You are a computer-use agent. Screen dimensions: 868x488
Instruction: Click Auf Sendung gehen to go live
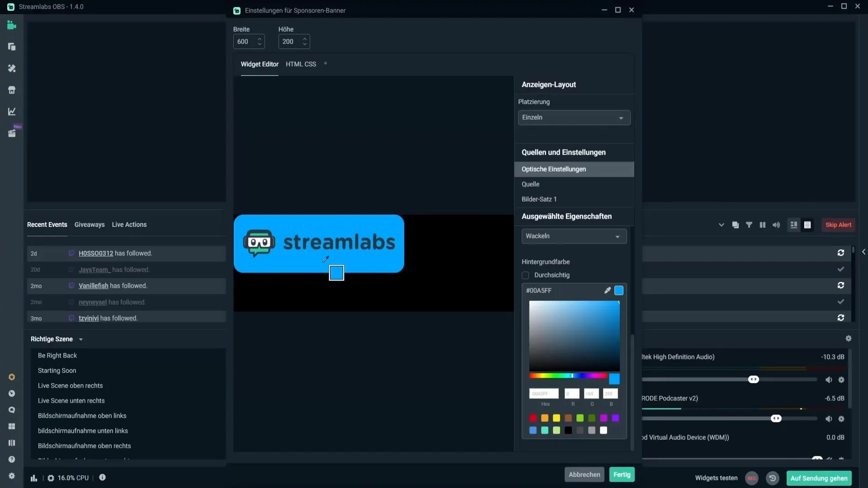coord(819,478)
